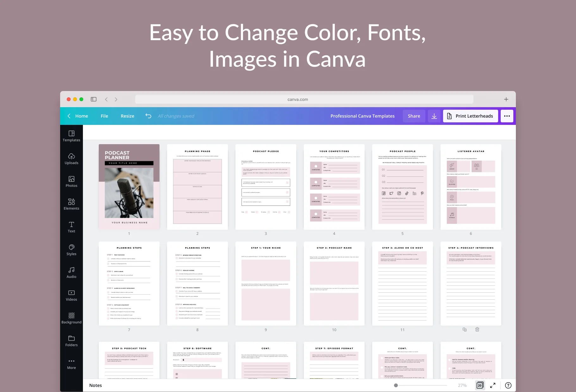Select the Text tool in sidebar
This screenshot has width=576, height=392.
coord(72,227)
